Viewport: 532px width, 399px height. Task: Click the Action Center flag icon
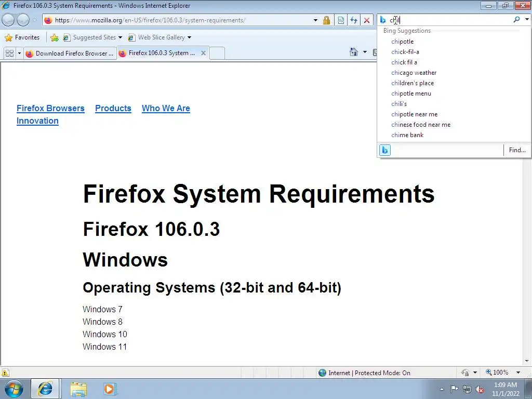[454, 389]
